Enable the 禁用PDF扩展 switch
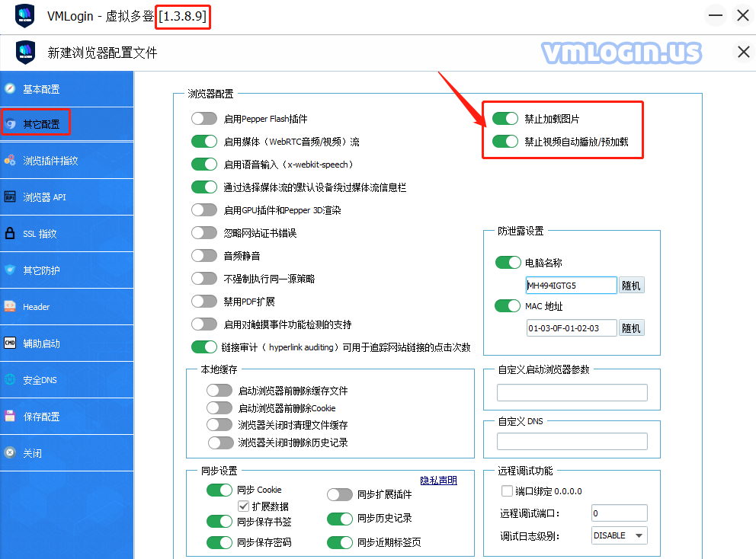This screenshot has width=756, height=559. pyautogui.click(x=204, y=301)
